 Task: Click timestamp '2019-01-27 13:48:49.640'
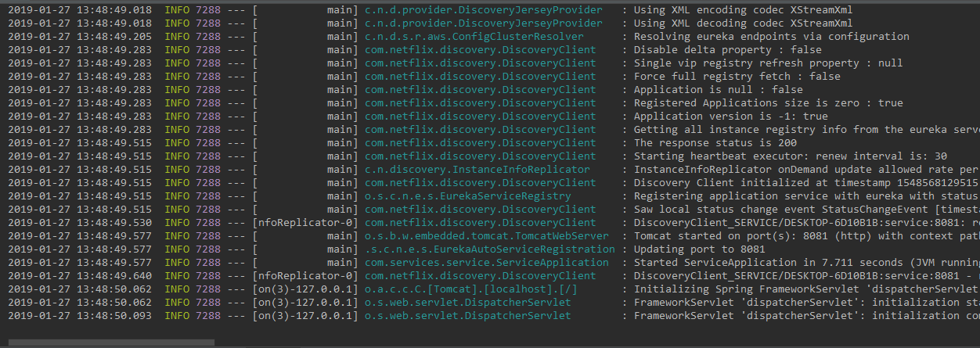click(x=80, y=276)
